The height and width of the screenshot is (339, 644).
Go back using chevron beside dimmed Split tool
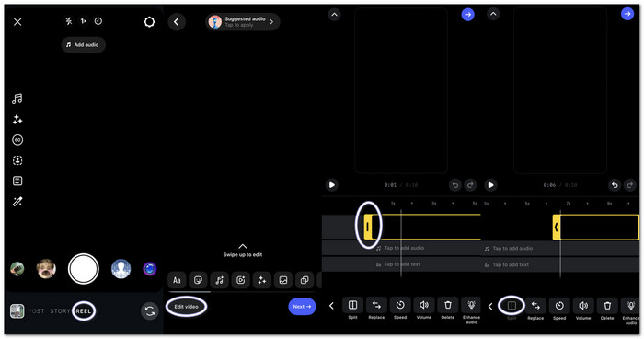coord(490,306)
